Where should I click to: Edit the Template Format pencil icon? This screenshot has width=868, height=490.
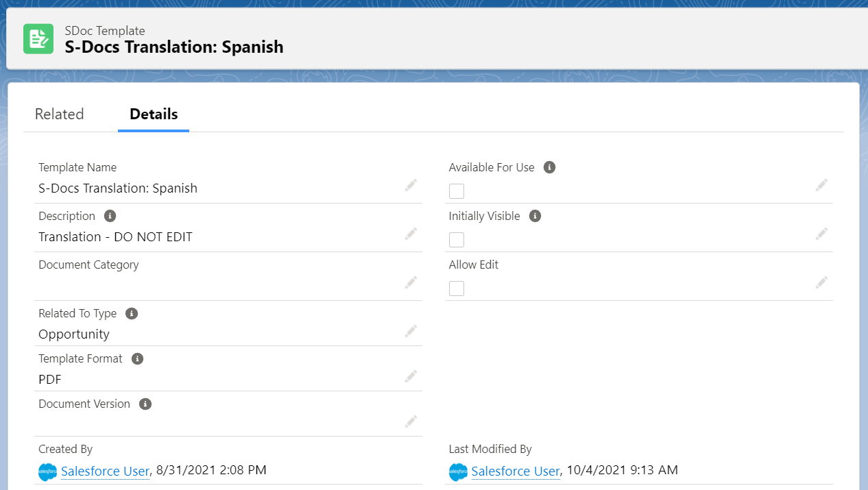(x=411, y=376)
